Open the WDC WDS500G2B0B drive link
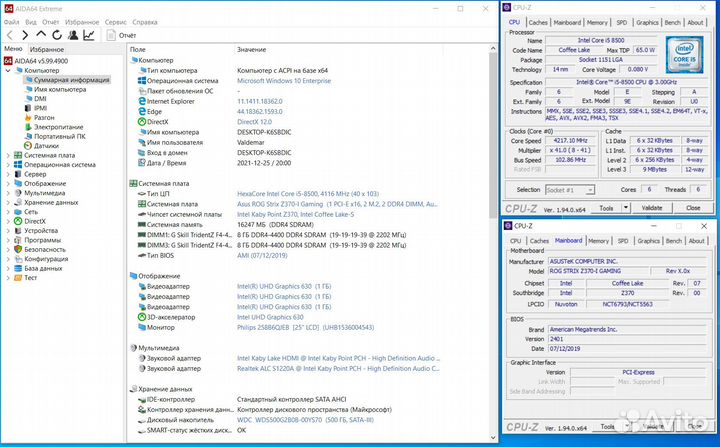 point(305,420)
